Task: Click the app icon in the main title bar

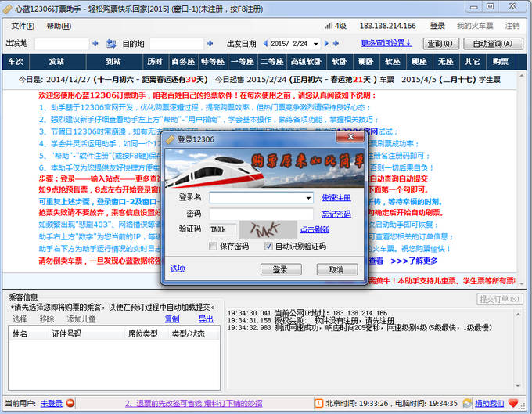Action: [x=8, y=9]
